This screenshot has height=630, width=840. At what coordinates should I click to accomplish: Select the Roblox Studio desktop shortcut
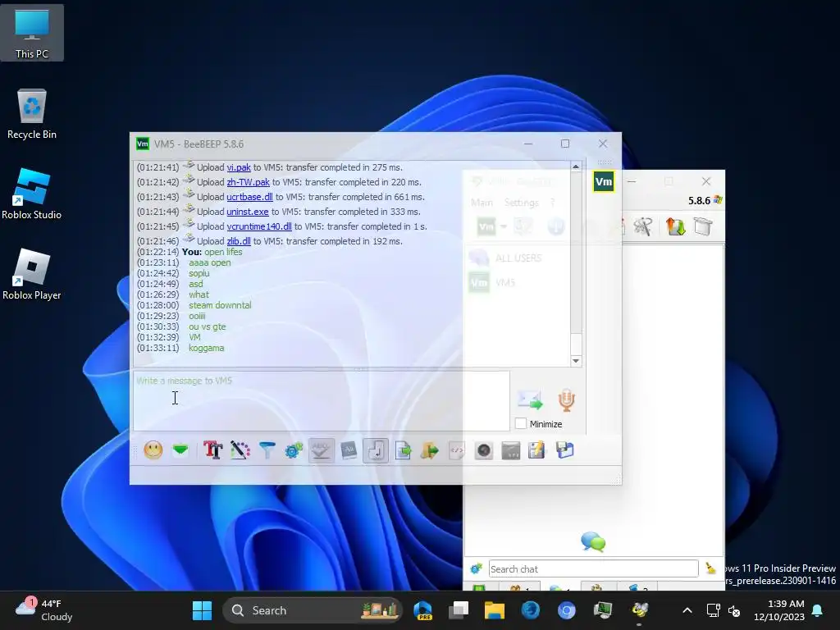click(x=32, y=194)
